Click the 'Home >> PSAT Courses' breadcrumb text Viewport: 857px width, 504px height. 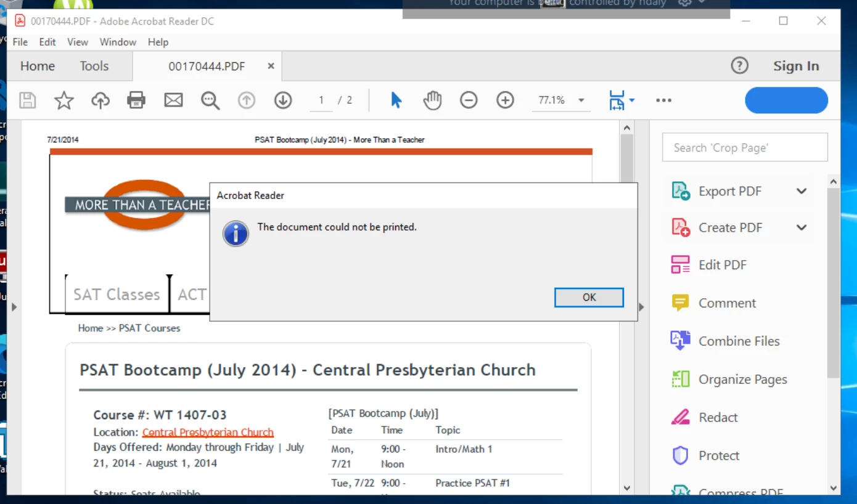tap(129, 328)
